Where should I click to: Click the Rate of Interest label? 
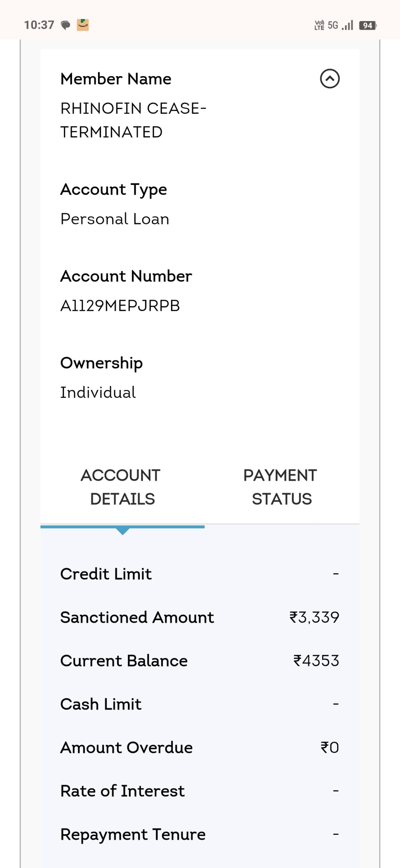pyautogui.click(x=122, y=791)
